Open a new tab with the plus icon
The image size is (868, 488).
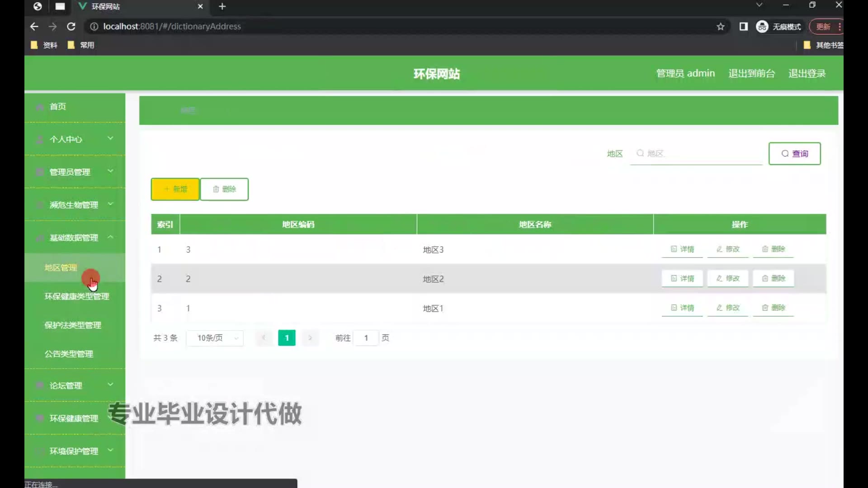222,6
